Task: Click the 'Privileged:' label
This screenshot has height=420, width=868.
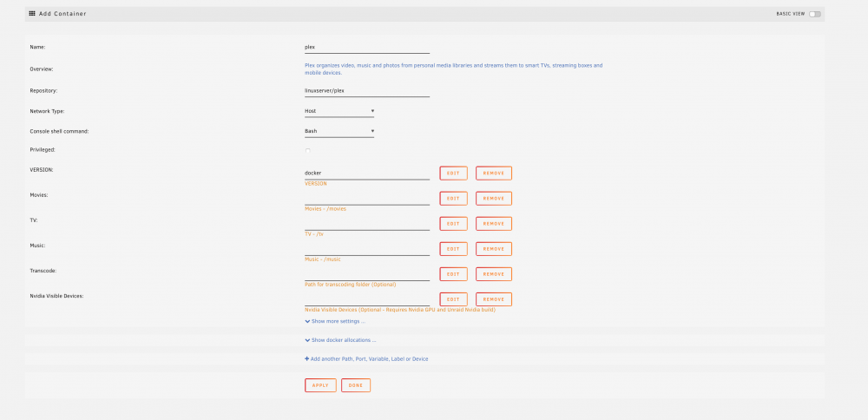Action: [43, 150]
